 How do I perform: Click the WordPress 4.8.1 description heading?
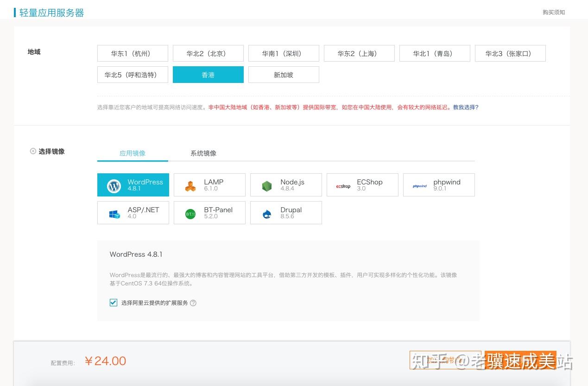(x=136, y=254)
